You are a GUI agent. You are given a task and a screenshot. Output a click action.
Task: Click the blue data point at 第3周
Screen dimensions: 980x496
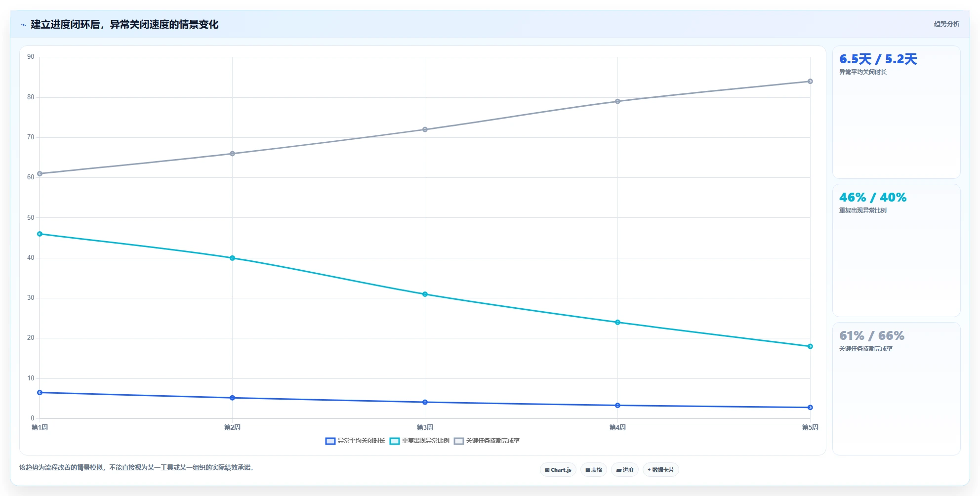tap(425, 402)
